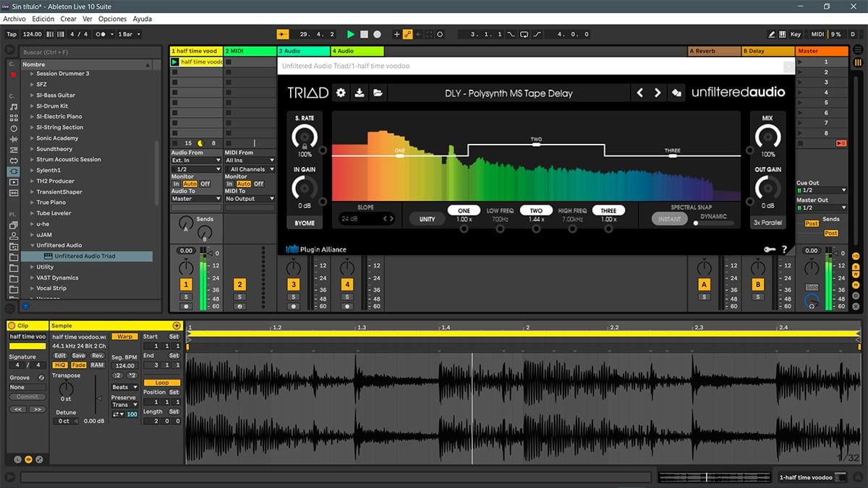Toggle the HiQ sample option
Viewport: 868px width, 488px height.
(60, 365)
